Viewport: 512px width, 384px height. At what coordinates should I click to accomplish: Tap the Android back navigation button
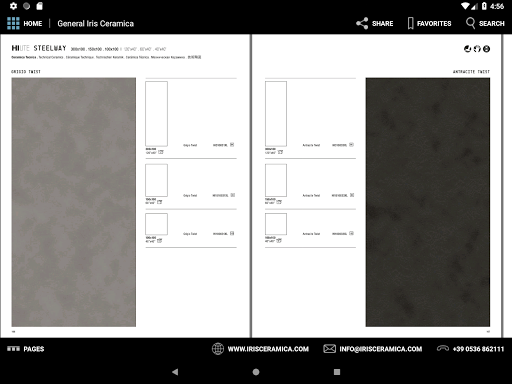tap(175, 372)
